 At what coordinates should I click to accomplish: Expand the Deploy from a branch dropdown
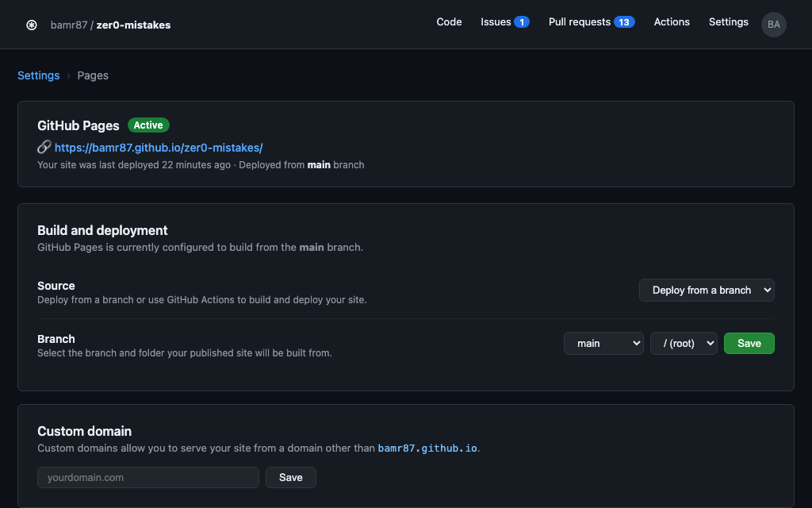click(x=707, y=291)
